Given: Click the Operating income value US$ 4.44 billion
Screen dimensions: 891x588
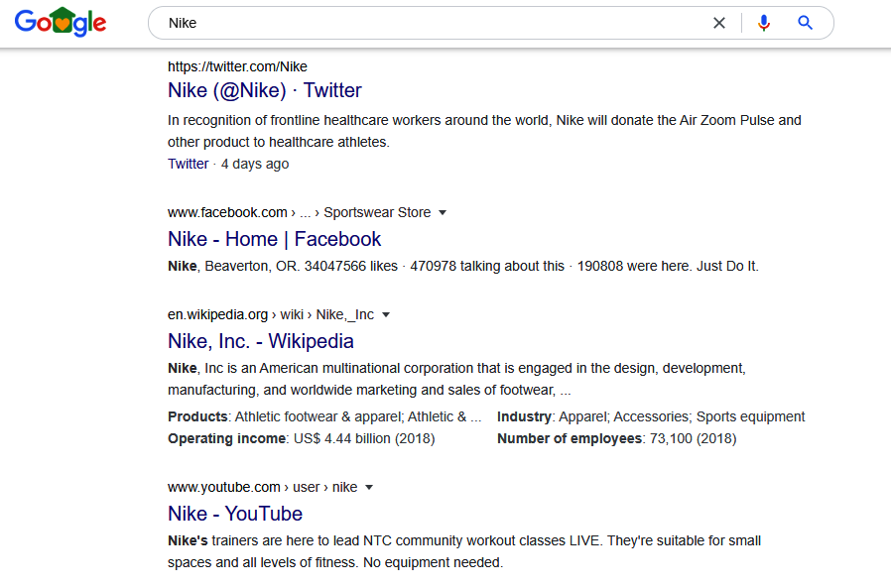Looking at the screenshot, I should tap(364, 438).
